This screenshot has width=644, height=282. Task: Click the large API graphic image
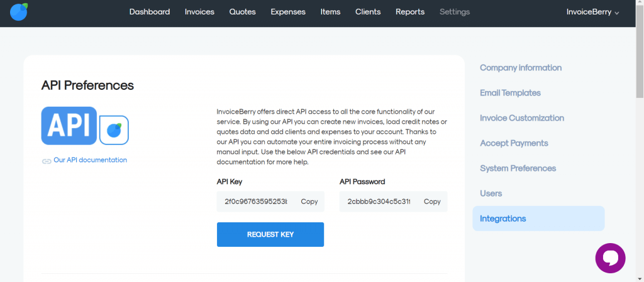point(69,126)
